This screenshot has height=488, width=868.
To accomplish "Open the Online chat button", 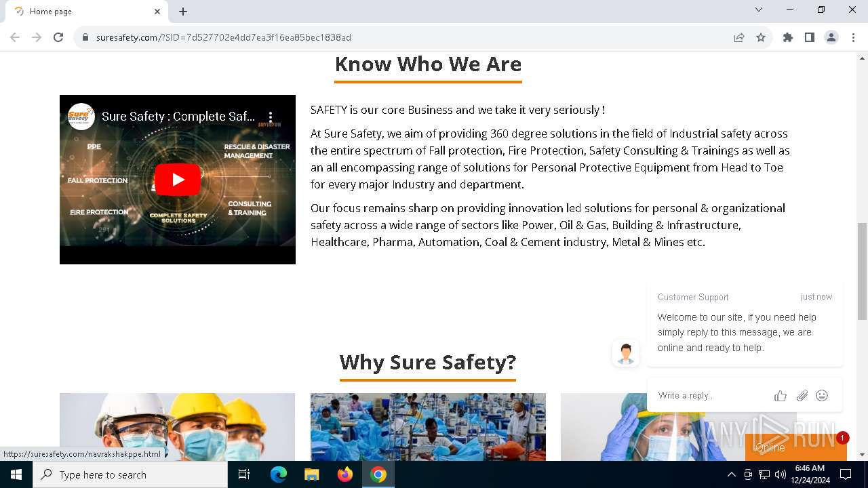I will (795, 447).
